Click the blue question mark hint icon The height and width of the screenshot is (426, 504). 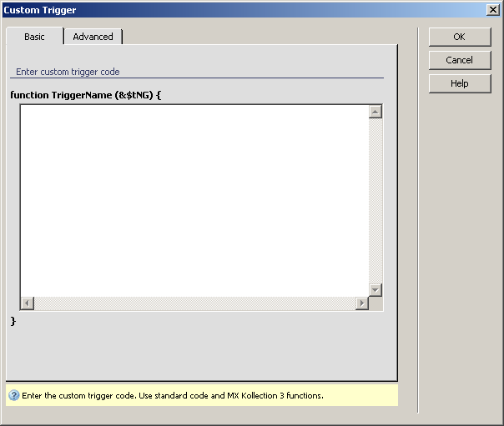13,395
